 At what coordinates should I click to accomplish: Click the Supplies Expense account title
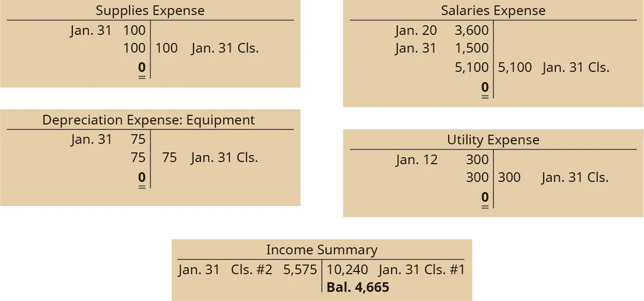(x=150, y=11)
